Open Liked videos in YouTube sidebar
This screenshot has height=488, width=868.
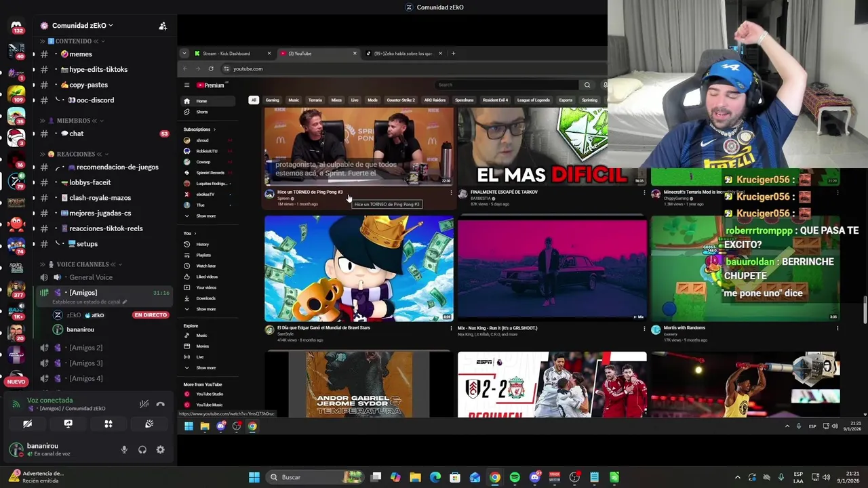[x=207, y=277]
